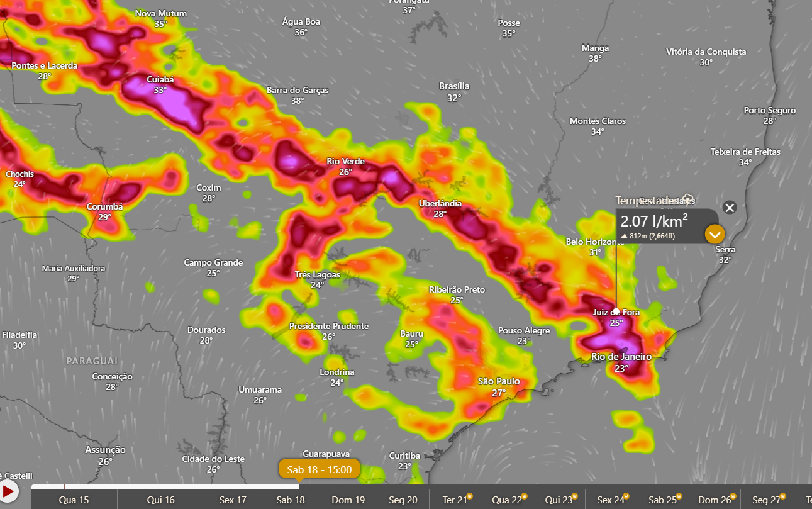
Task: Click the 812m elevation reading in picker
Action: 648,236
